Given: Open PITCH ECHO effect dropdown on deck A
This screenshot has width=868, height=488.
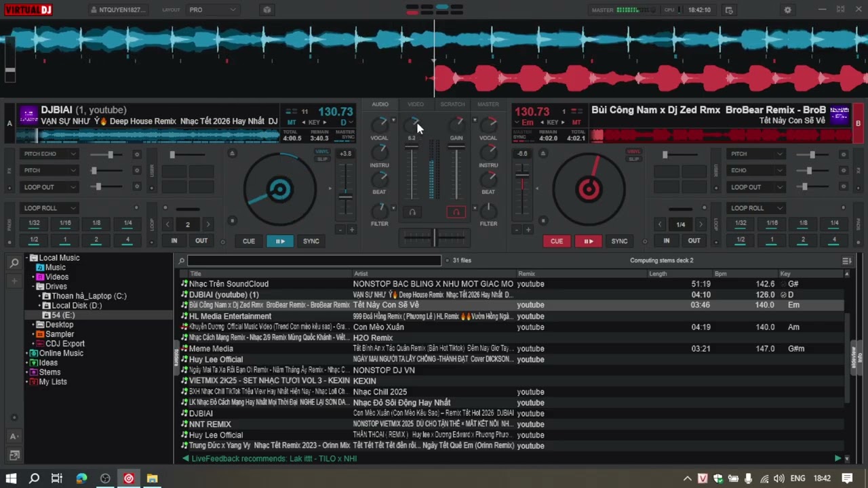Looking at the screenshot, I should (x=50, y=154).
